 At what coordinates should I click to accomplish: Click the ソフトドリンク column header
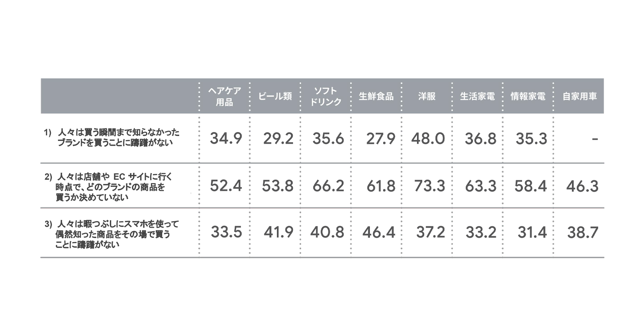pos(325,97)
